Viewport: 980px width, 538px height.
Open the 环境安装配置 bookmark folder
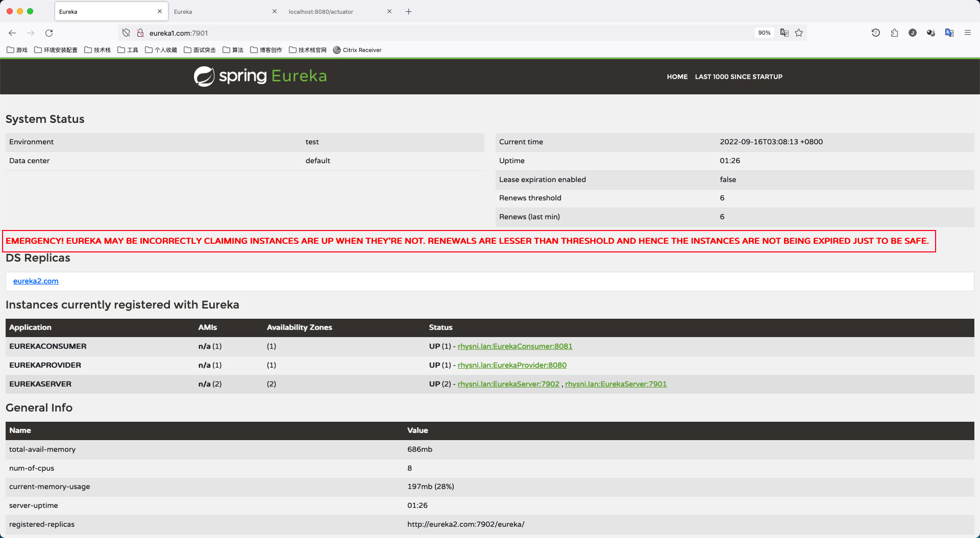click(x=56, y=50)
